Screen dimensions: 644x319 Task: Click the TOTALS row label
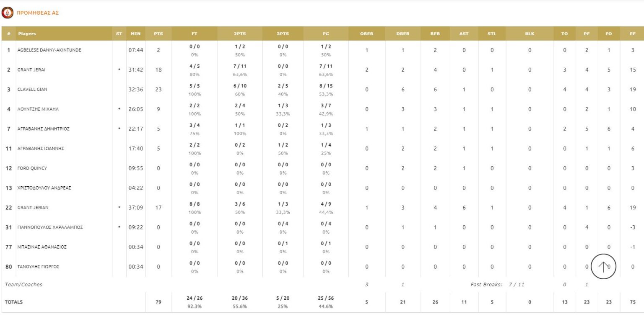point(14,302)
